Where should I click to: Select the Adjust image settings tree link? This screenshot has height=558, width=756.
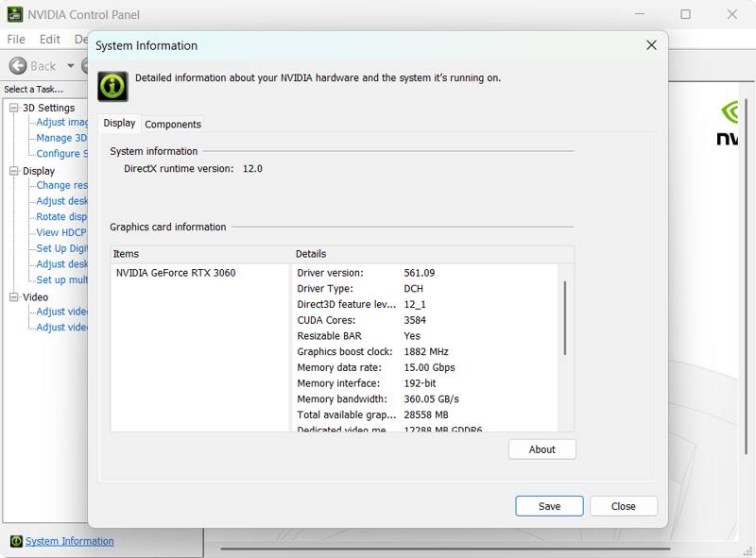(61, 122)
